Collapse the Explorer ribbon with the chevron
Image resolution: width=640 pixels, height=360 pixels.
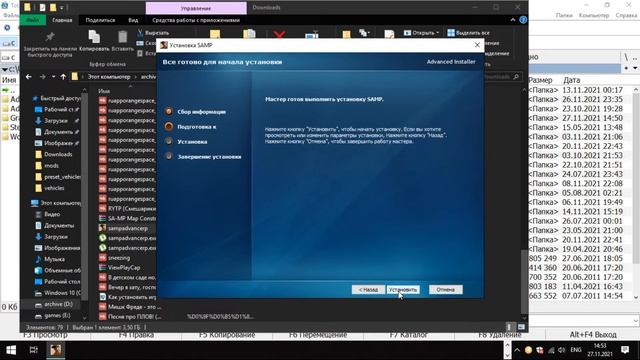pos(513,20)
